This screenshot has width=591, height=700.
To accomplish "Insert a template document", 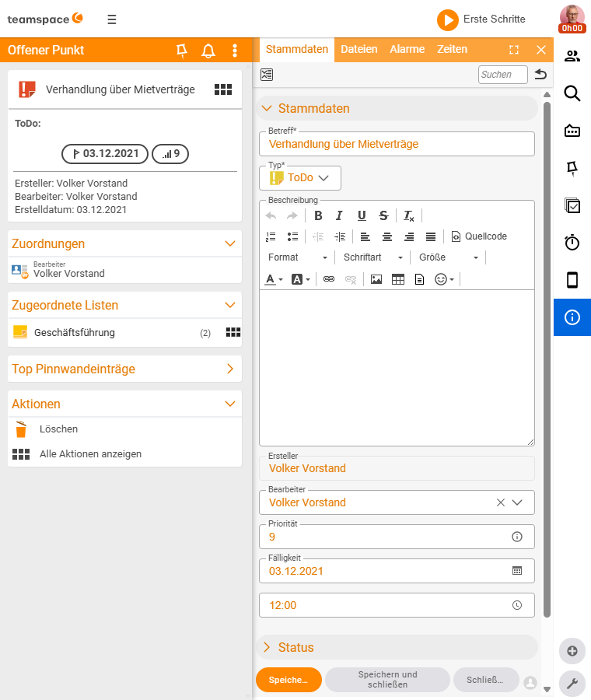I will click(419, 279).
